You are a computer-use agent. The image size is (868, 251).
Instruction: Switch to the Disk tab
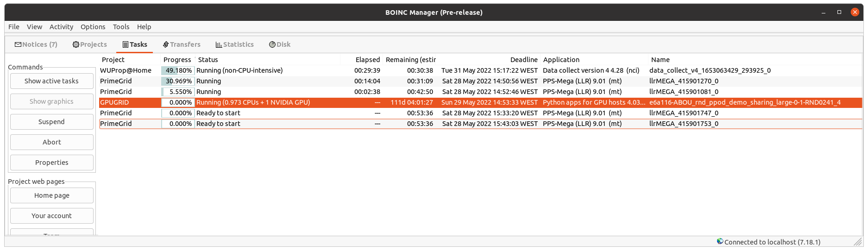[x=280, y=44]
